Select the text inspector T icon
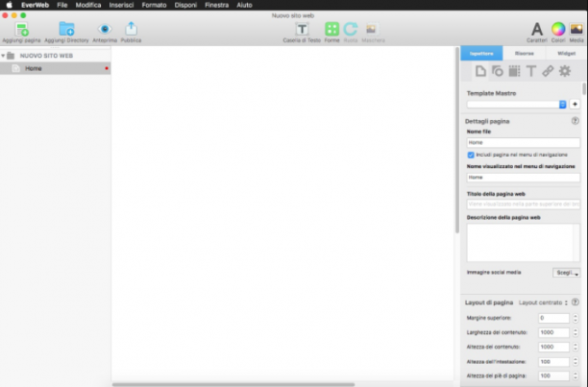The width and height of the screenshot is (588, 387). [x=531, y=71]
